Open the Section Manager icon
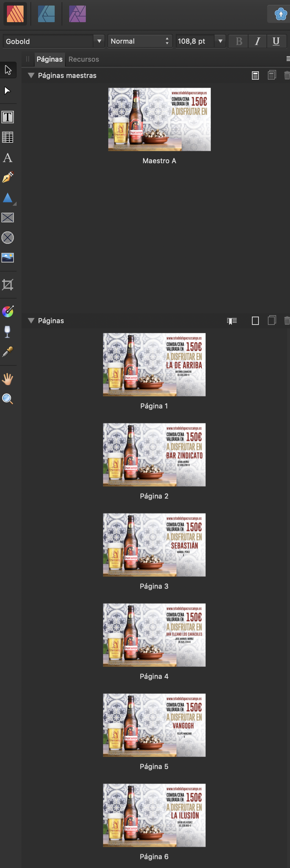Screen dimensions: 290x868 (232, 321)
